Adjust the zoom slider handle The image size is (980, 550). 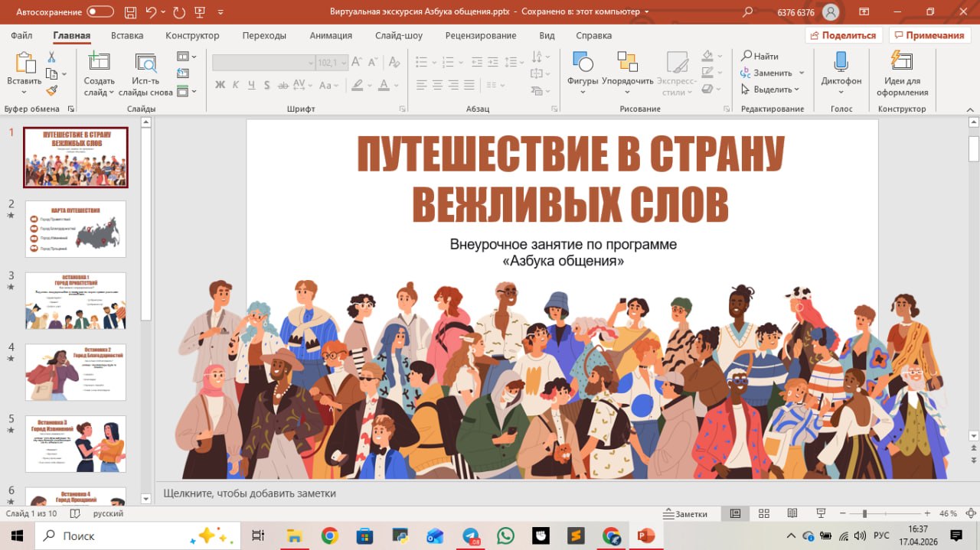864,514
